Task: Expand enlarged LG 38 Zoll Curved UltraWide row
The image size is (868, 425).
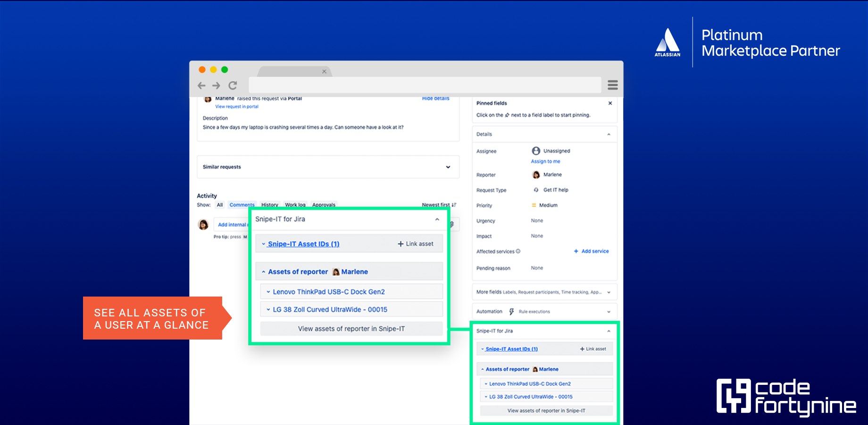Action: [x=351, y=309]
